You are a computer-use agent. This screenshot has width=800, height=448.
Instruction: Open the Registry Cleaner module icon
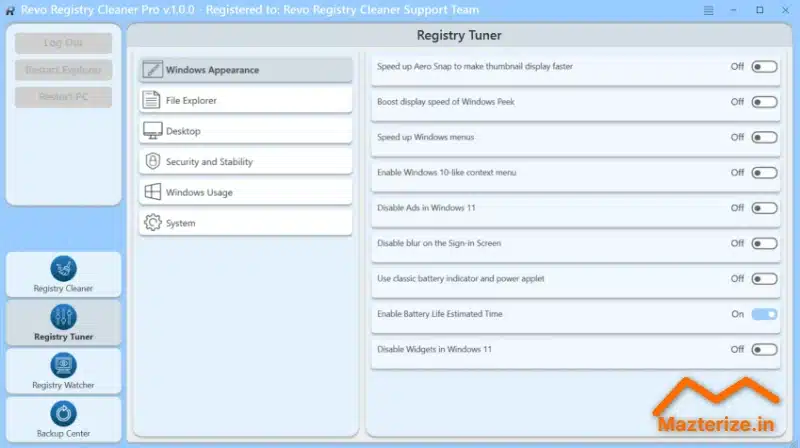click(x=63, y=268)
